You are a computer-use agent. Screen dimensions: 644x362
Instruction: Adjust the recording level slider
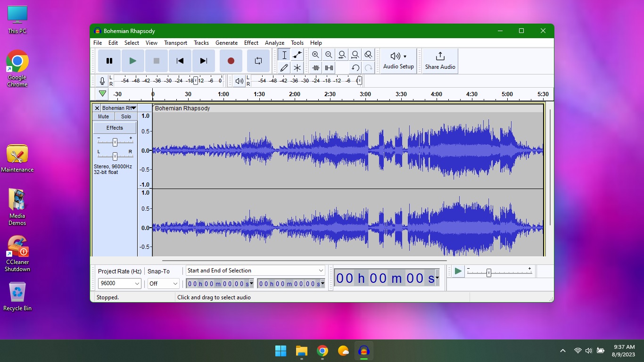coord(195,81)
